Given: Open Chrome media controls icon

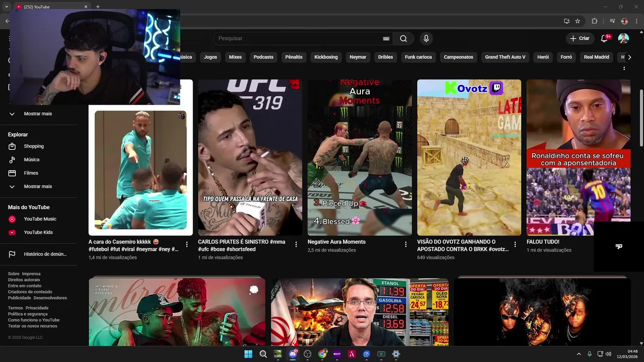Looking at the screenshot, I should pyautogui.click(x=612, y=21).
